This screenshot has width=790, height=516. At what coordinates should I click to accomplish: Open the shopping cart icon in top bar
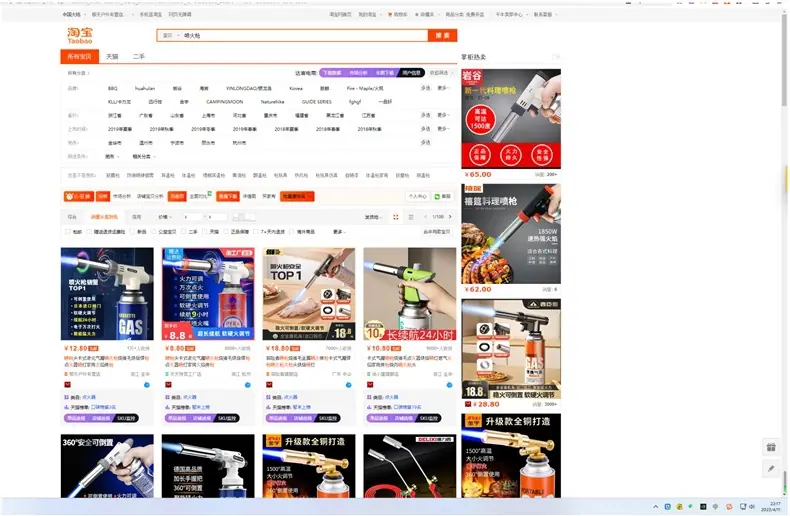point(390,15)
